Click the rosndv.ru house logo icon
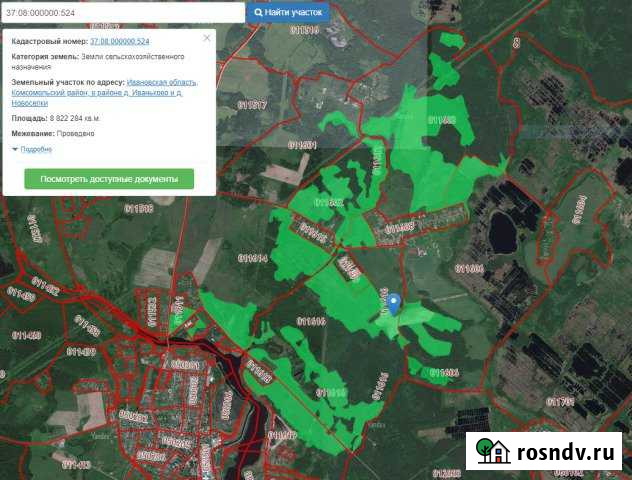This screenshot has width=632, height=480. coord(491,451)
